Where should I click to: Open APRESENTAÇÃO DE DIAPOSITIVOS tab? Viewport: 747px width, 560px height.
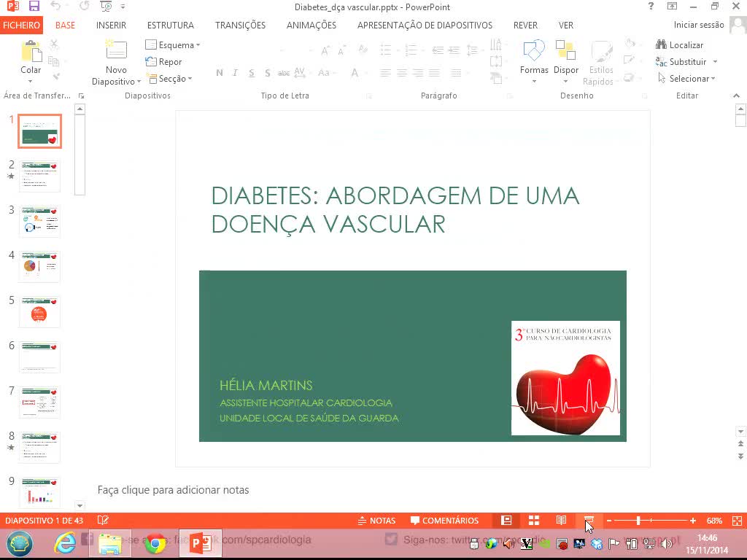pyautogui.click(x=425, y=26)
